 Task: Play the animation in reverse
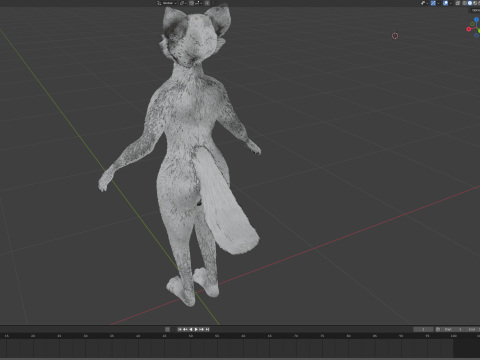click(x=191, y=329)
